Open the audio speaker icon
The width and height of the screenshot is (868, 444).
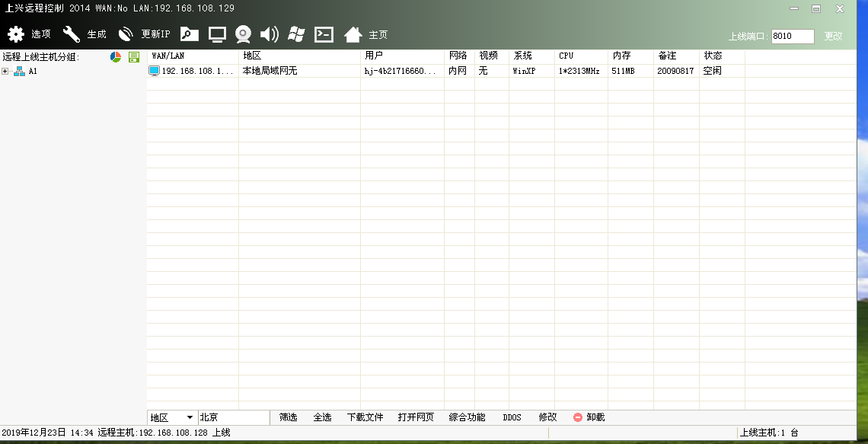269,34
